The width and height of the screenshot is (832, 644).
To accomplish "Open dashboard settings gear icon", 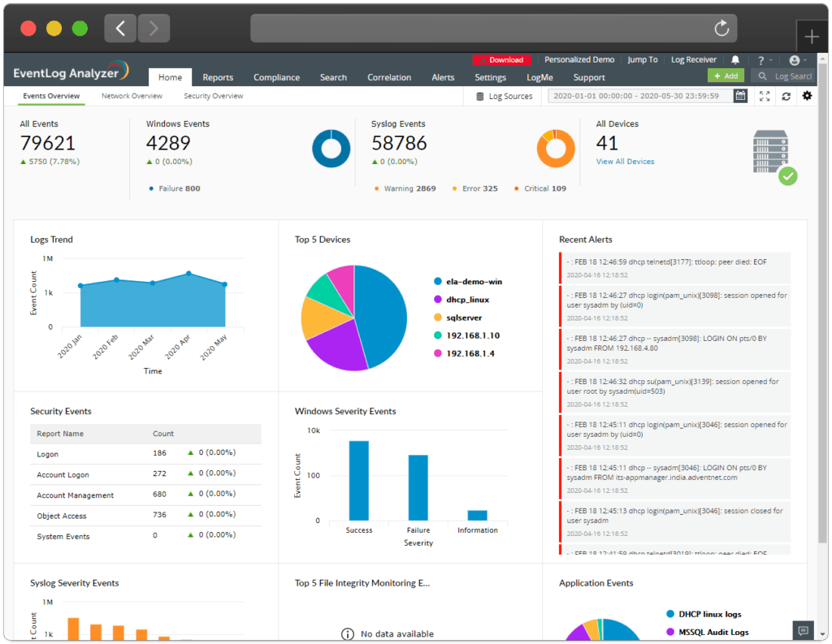I will tap(807, 96).
